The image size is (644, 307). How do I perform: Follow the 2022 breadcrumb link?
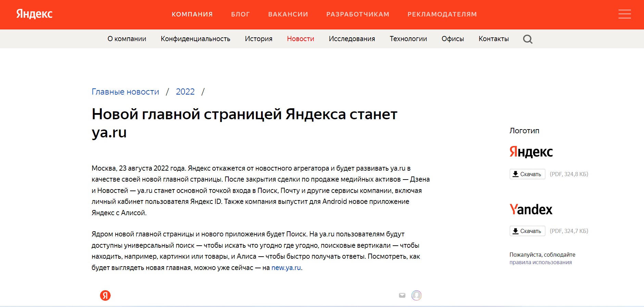(185, 92)
